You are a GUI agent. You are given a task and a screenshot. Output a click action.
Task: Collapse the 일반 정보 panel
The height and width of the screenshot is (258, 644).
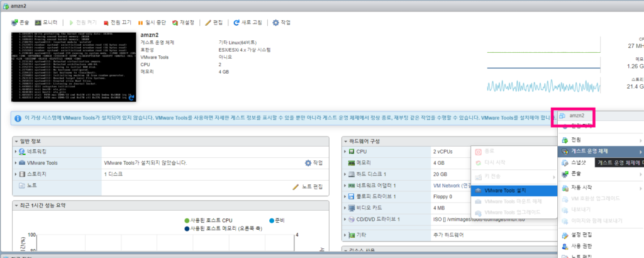point(16,142)
